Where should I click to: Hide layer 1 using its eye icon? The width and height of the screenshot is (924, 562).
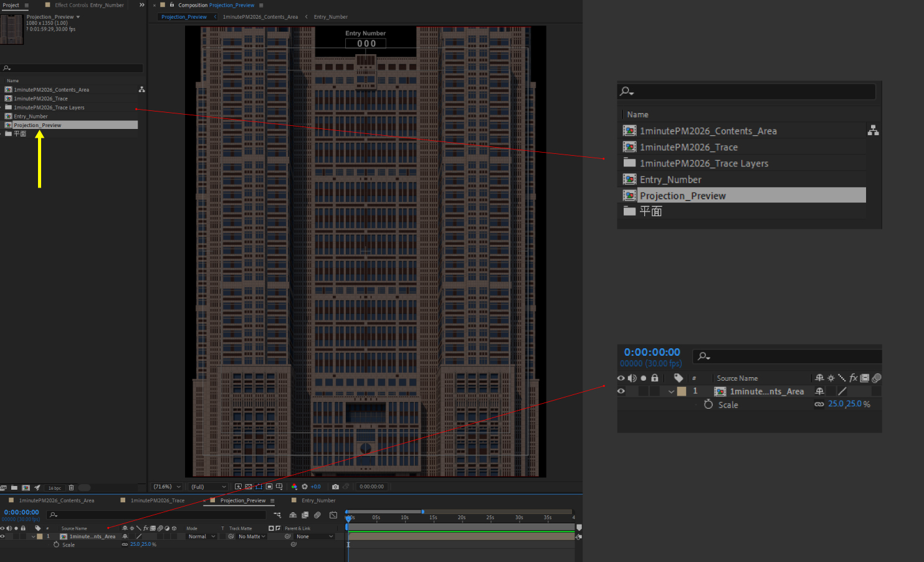pos(2,536)
